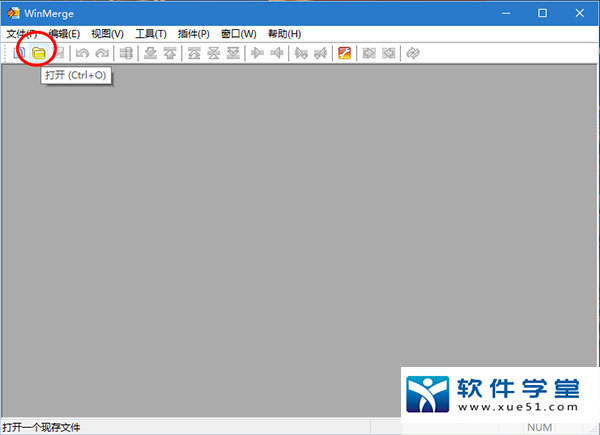Click the New document toolbar icon
600x435 pixels.
click(19, 53)
